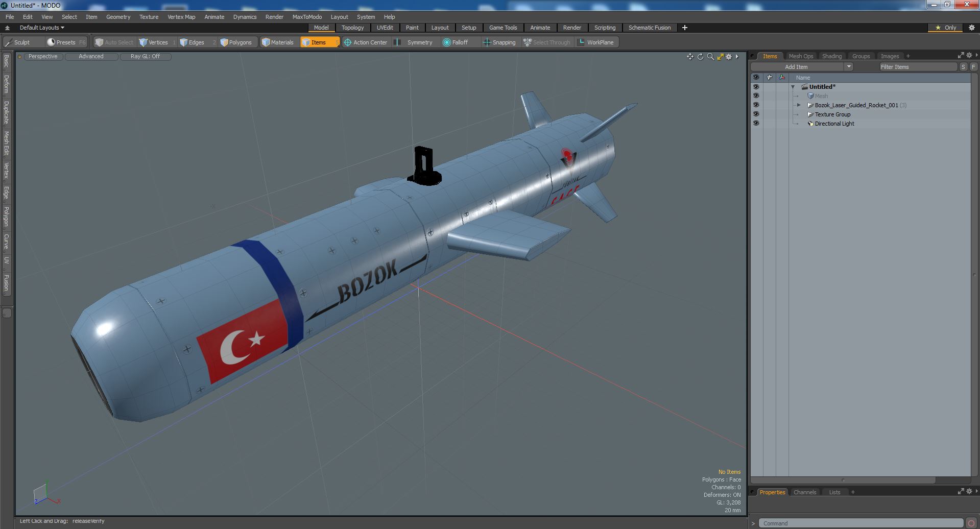The width and height of the screenshot is (980, 529).
Task: Click the layout settings gear near Only
Action: pyautogui.click(x=971, y=28)
